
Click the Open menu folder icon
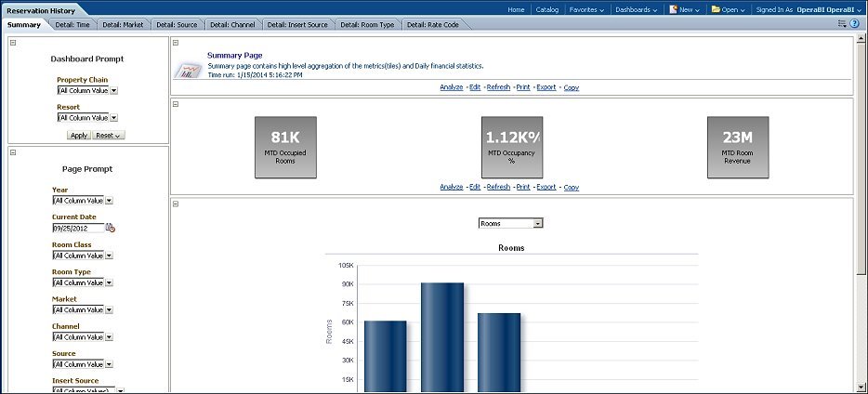coord(716,9)
